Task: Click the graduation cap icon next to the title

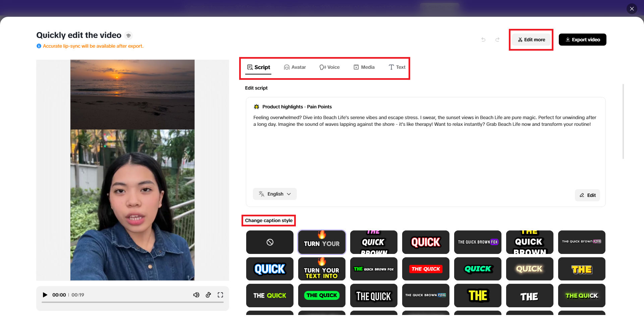Action: coord(128,35)
